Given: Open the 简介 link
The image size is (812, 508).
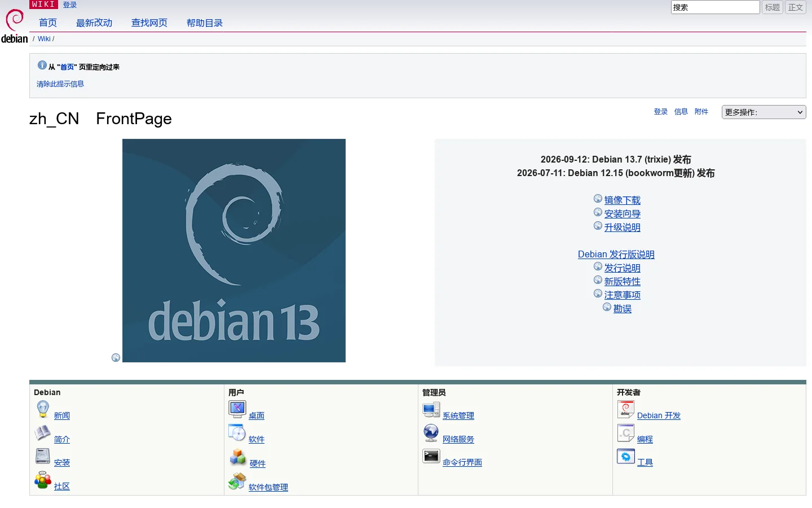Looking at the screenshot, I should point(62,439).
